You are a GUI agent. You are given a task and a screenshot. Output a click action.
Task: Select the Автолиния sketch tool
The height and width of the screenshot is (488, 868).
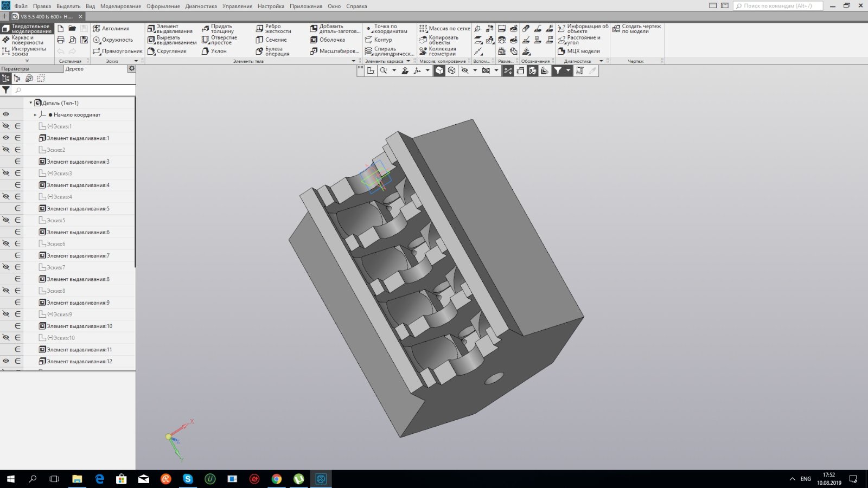111,29
